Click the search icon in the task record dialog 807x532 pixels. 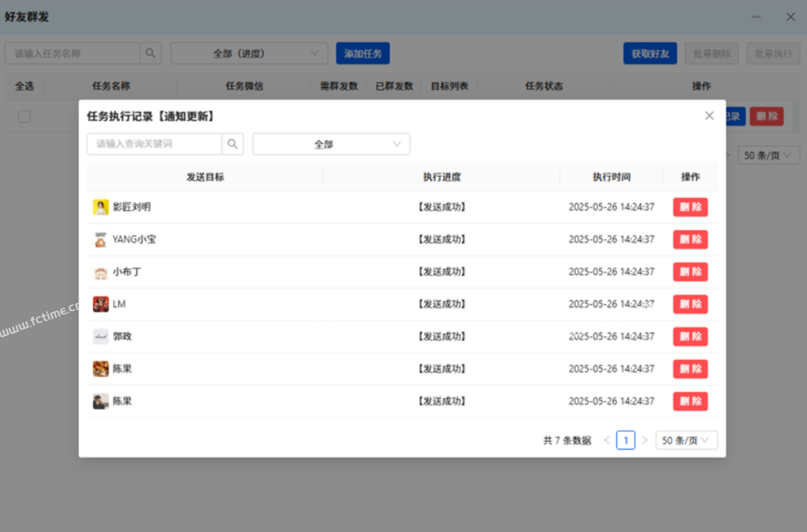pyautogui.click(x=233, y=144)
